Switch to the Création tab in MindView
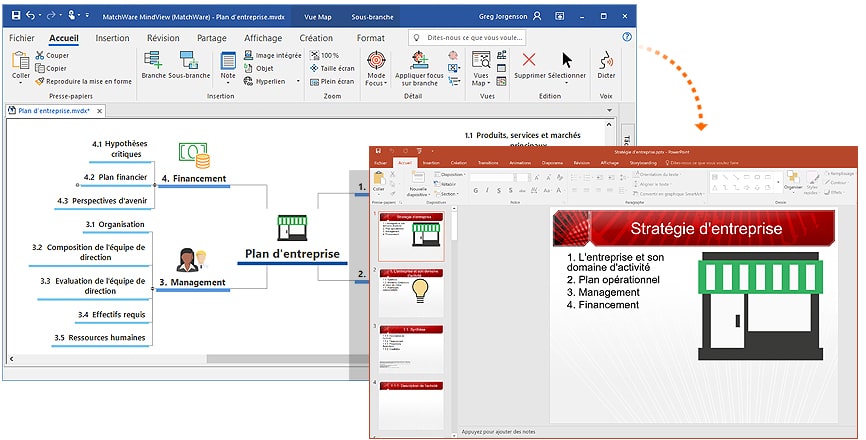This screenshot has height=440, width=866. tap(316, 38)
